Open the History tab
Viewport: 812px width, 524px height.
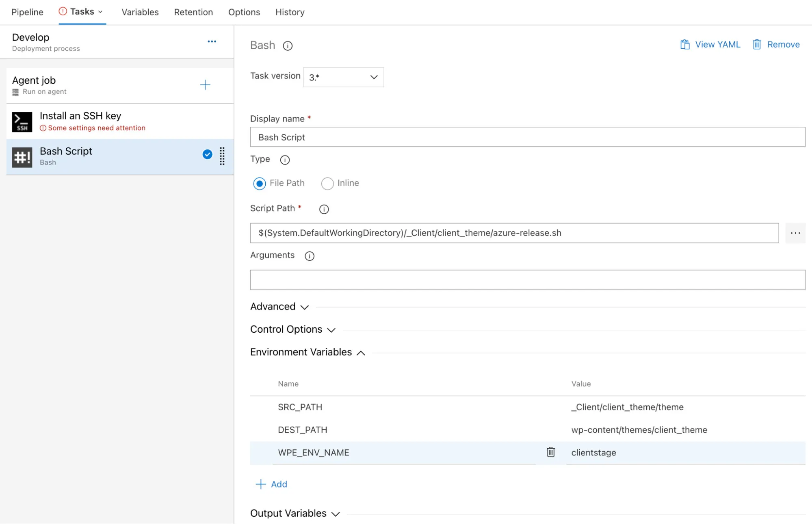[289, 12]
